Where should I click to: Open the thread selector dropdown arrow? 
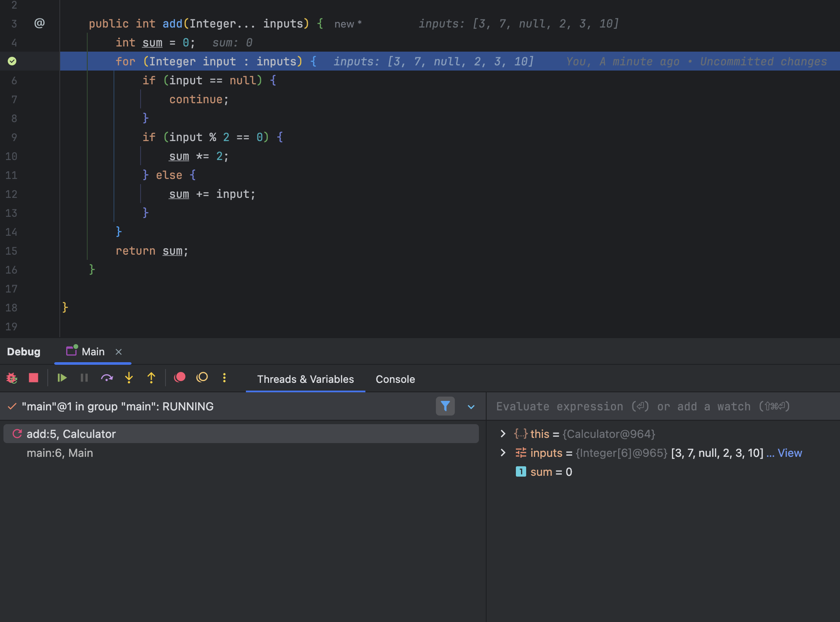point(471,407)
